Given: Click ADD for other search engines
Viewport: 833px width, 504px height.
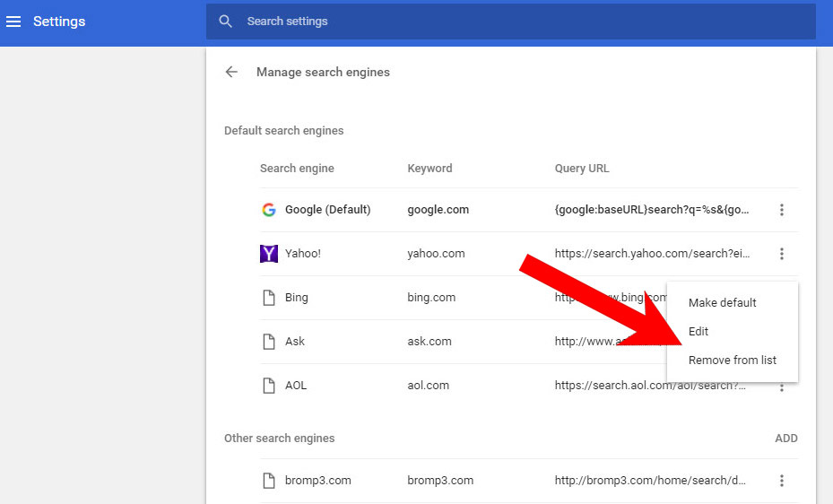Looking at the screenshot, I should pos(786,439).
